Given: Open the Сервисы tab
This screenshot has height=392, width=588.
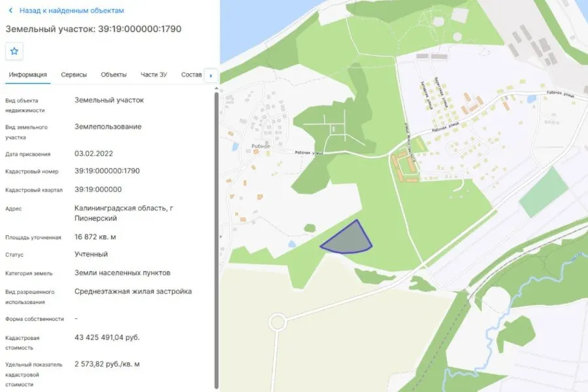Looking at the screenshot, I should [74, 74].
